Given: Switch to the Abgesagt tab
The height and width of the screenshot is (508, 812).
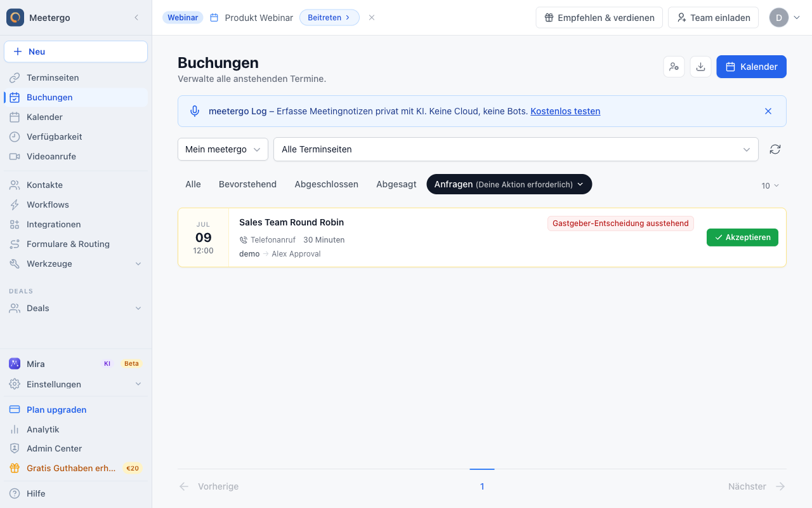Looking at the screenshot, I should (x=396, y=184).
